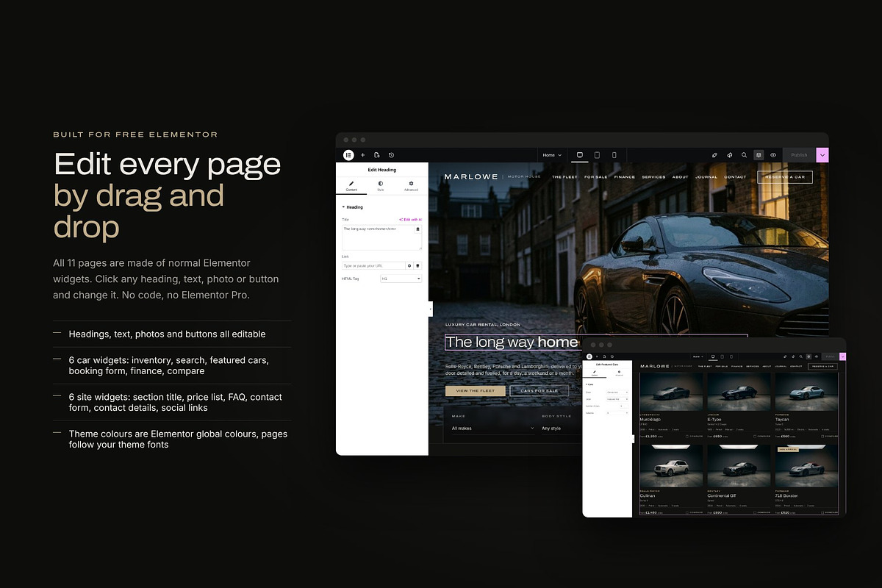Image resolution: width=882 pixels, height=588 pixels.
Task: Open the Structure navigator icon in main editor
Action: pos(759,155)
